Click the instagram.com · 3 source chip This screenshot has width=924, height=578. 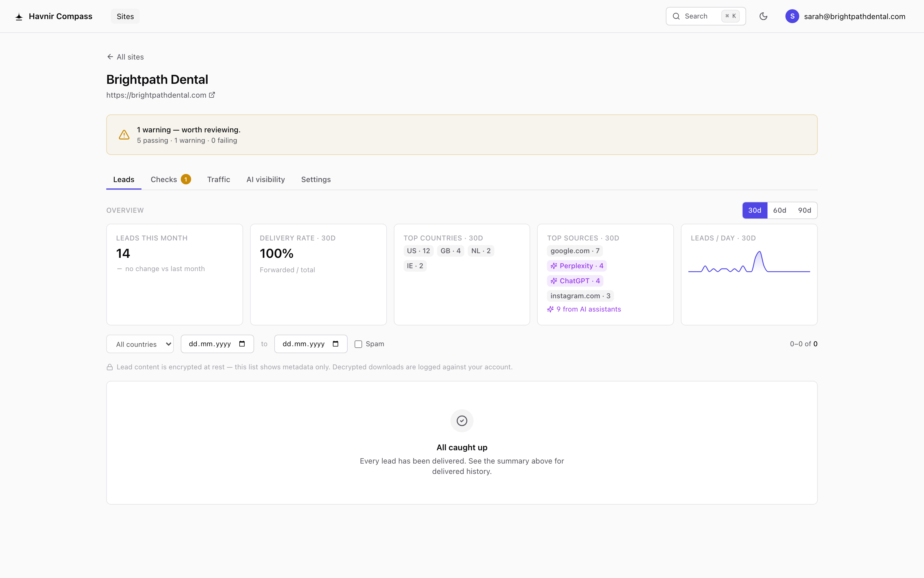coord(580,296)
